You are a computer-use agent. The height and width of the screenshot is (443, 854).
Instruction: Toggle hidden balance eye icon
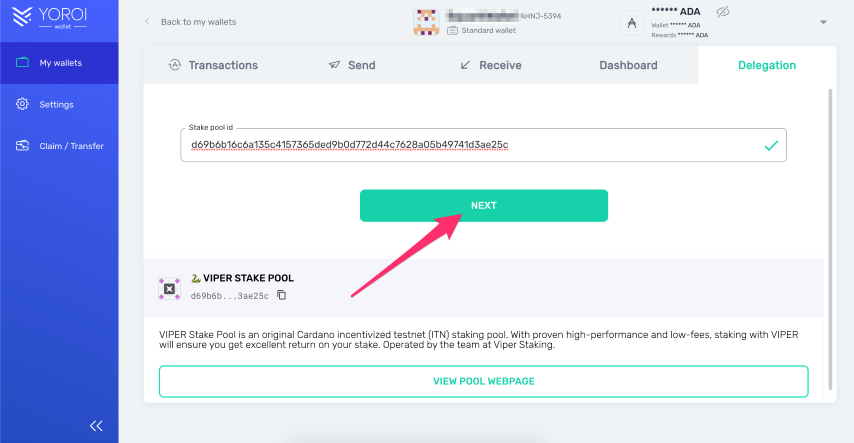coord(723,11)
